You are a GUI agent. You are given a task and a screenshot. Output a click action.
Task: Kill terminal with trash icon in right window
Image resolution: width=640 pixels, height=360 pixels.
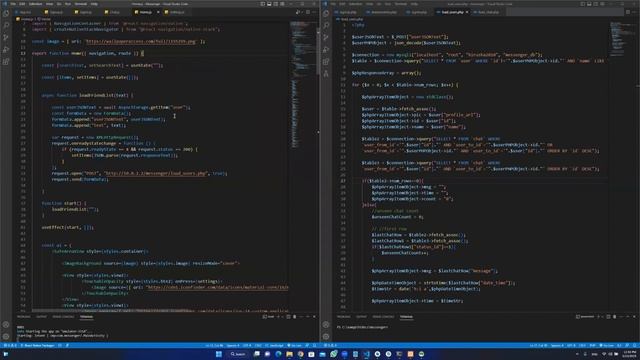[615, 317]
